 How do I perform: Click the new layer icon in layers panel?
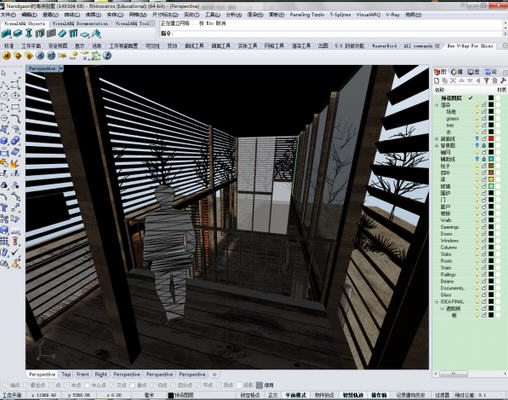pyautogui.click(x=437, y=81)
